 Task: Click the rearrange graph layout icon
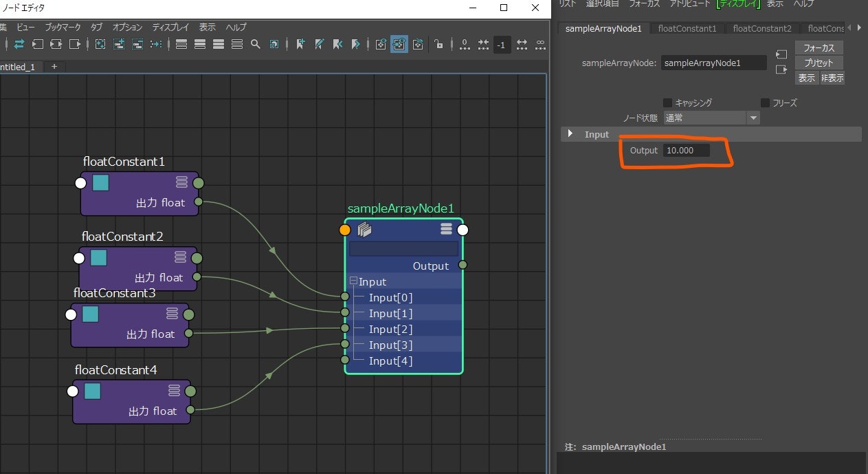click(156, 44)
